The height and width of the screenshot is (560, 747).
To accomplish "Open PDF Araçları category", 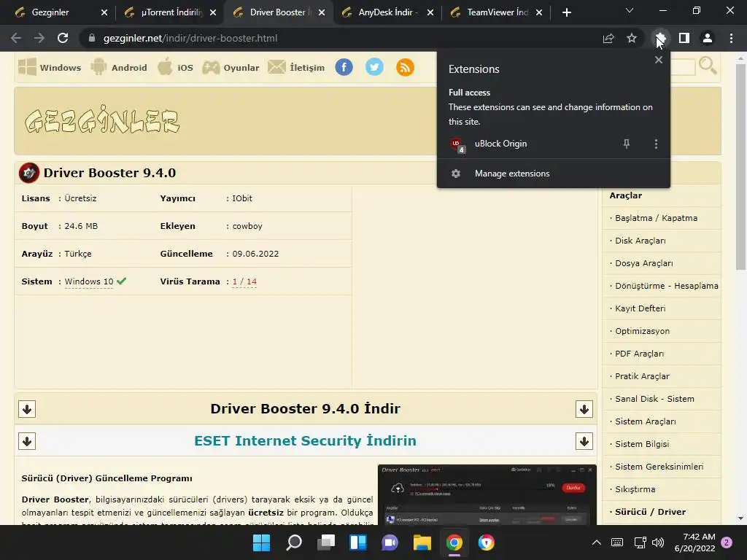I will click(639, 354).
